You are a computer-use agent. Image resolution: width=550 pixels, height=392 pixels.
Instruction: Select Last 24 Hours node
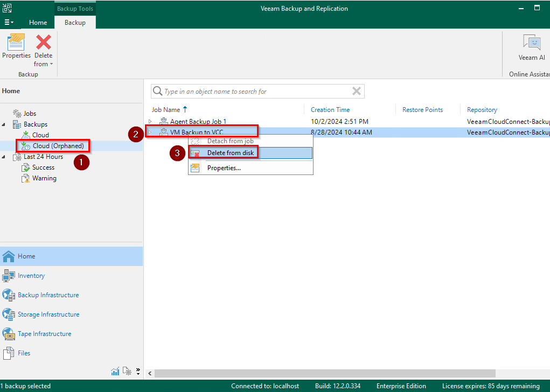pos(43,157)
